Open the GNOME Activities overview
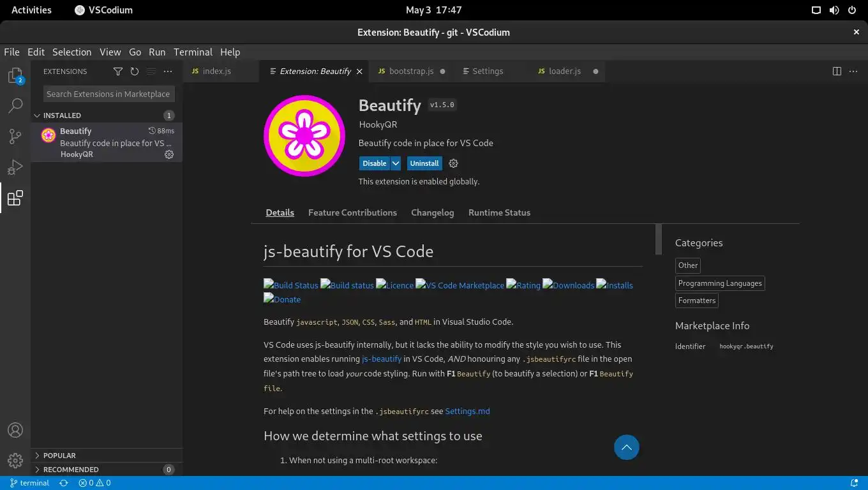 coord(31,10)
